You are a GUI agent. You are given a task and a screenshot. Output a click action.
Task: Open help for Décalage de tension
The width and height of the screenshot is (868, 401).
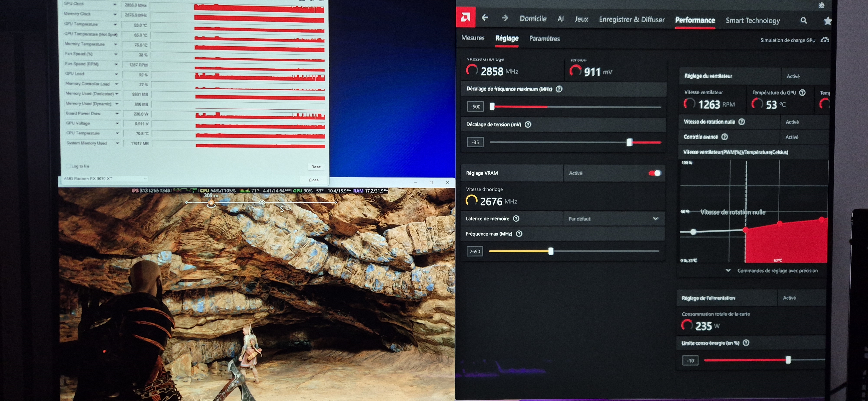coord(528,125)
